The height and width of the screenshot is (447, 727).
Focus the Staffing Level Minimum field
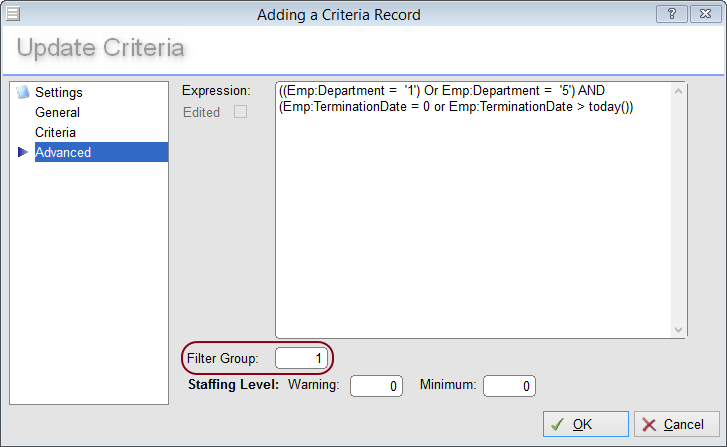[509, 386]
